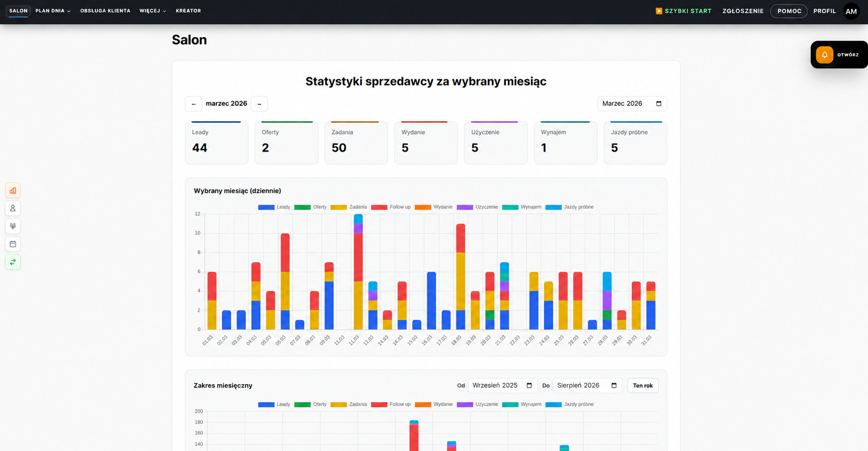Open the Profil menu item
The height and width of the screenshot is (451, 868).
point(825,11)
